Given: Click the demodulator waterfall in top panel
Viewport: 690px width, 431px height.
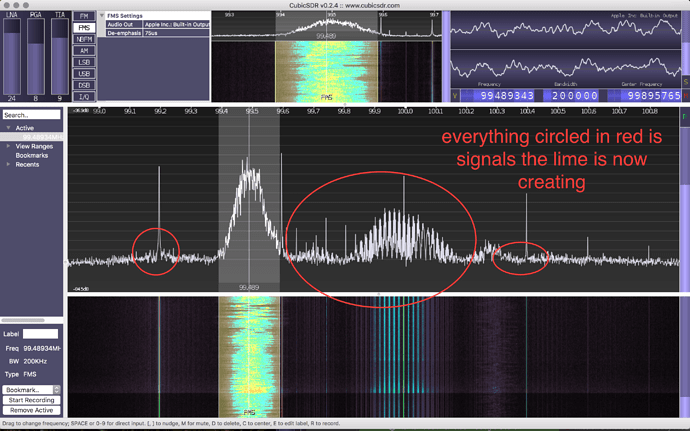Looking at the screenshot, I should (327, 71).
